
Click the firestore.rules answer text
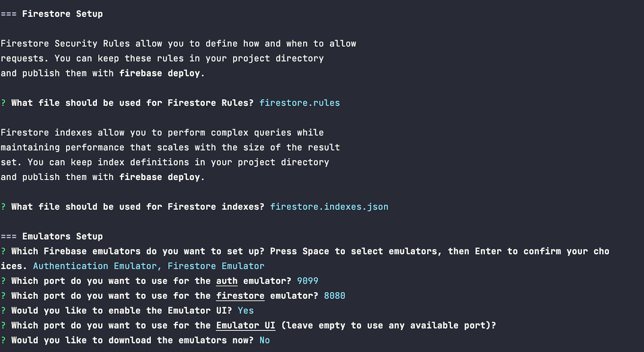299,103
